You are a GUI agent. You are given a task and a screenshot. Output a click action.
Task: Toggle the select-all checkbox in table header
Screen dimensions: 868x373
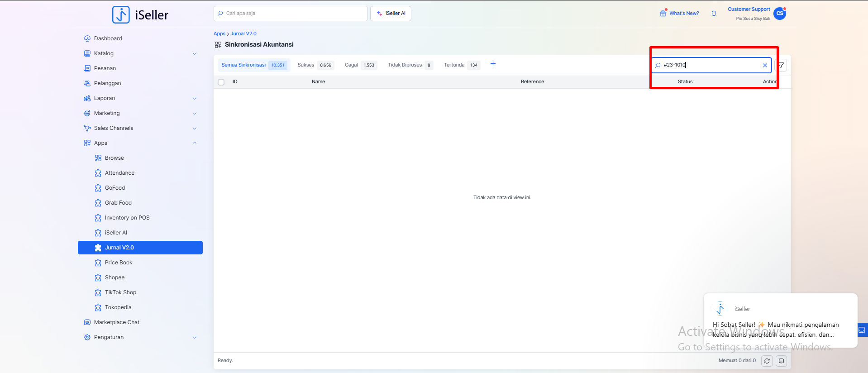(221, 82)
